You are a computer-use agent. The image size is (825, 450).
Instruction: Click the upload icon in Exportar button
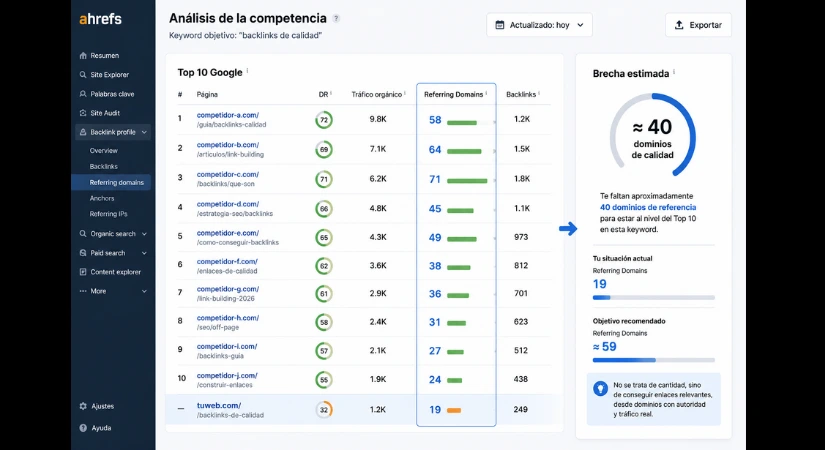679,25
